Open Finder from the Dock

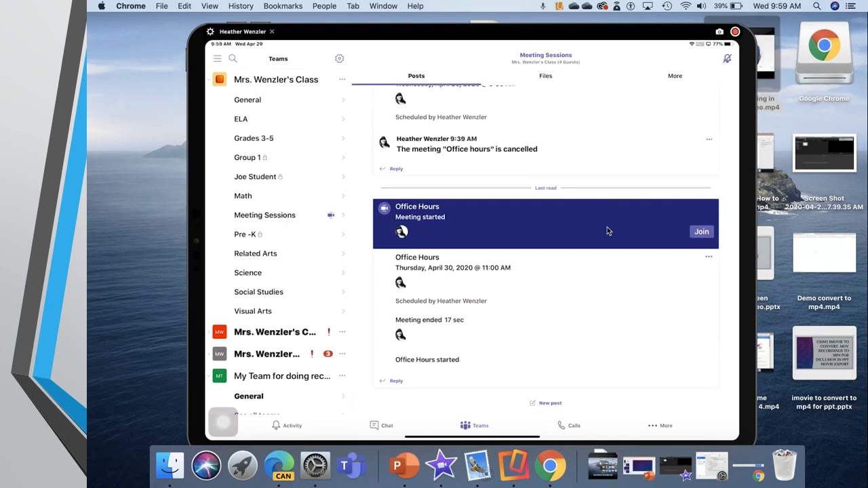170,466
